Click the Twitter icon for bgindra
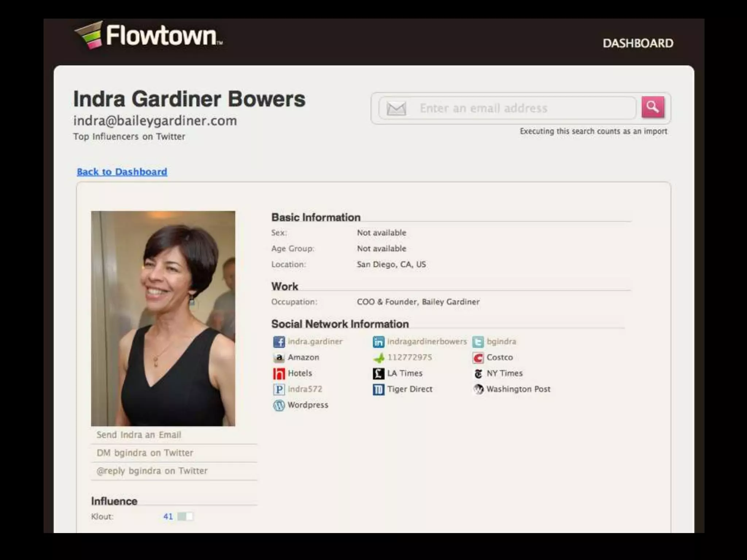Viewport: 747px width, 560px height. pyautogui.click(x=478, y=342)
